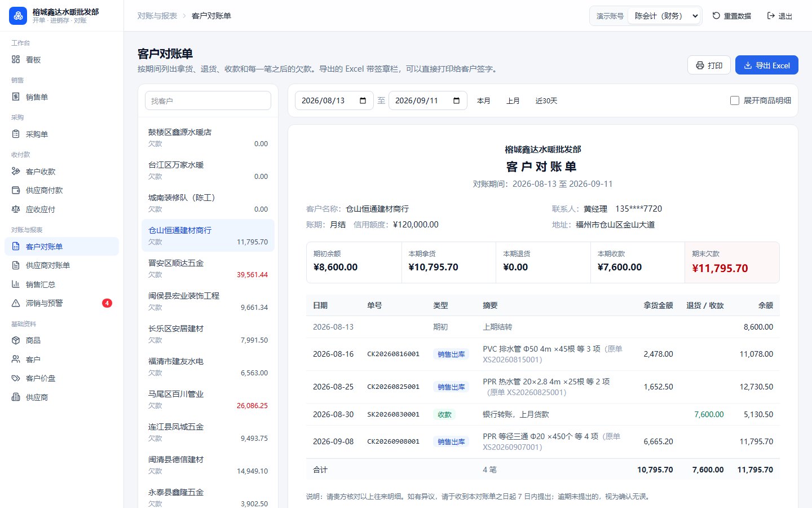The image size is (812, 508).
Task: Open 看板 in the sidebar menu
Action: [x=62, y=59]
